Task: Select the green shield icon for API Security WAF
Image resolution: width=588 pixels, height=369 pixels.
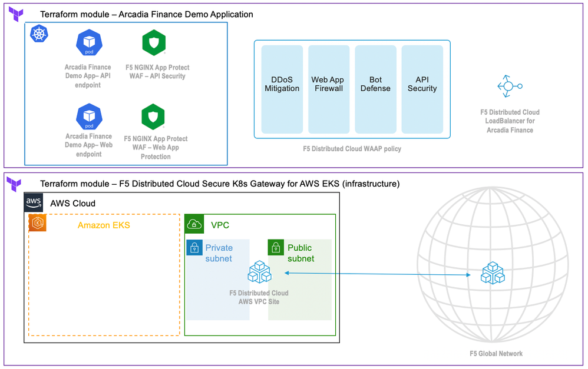Action: point(154,43)
